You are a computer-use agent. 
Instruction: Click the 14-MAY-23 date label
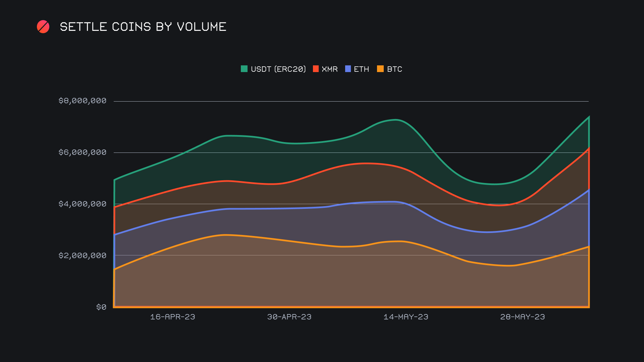pyautogui.click(x=406, y=317)
